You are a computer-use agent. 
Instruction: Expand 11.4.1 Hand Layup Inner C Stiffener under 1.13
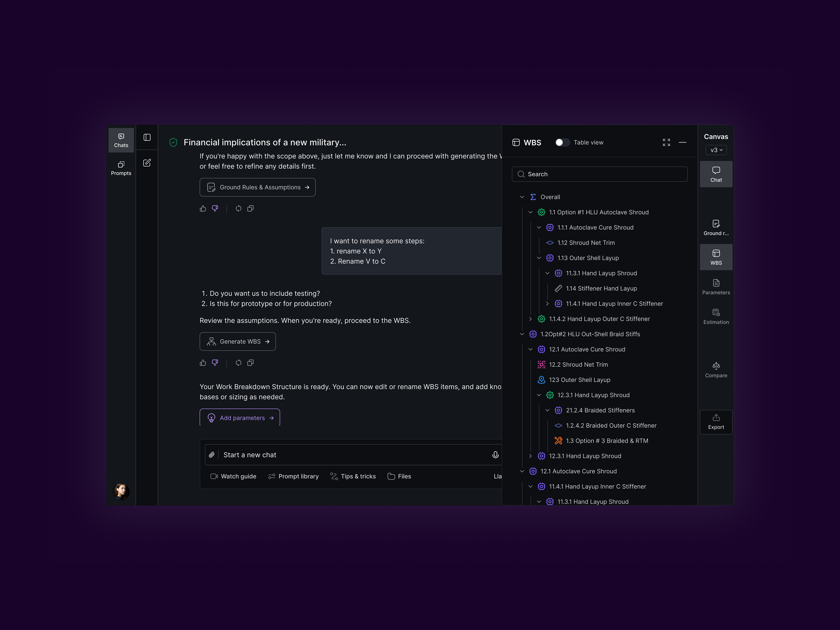tap(547, 303)
